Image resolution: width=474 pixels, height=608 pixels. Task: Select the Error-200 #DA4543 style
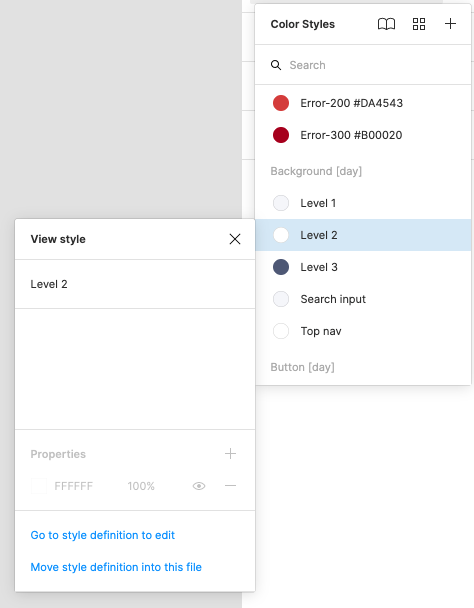coord(363,103)
